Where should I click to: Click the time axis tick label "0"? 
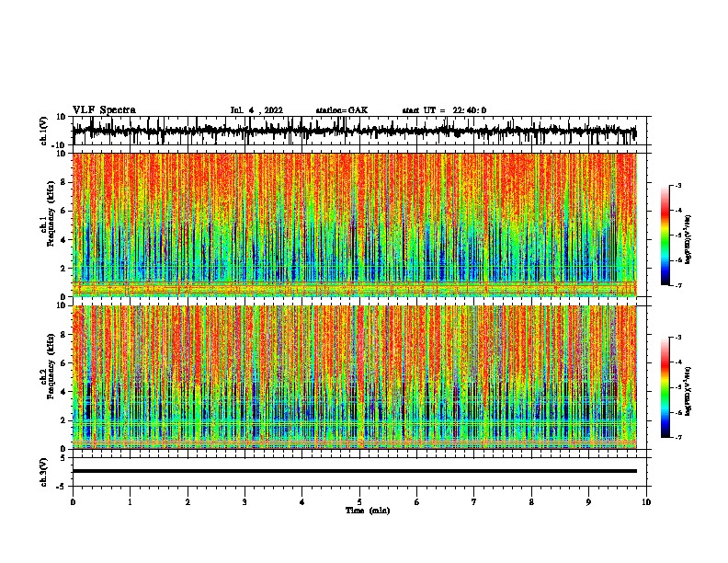pos(73,502)
